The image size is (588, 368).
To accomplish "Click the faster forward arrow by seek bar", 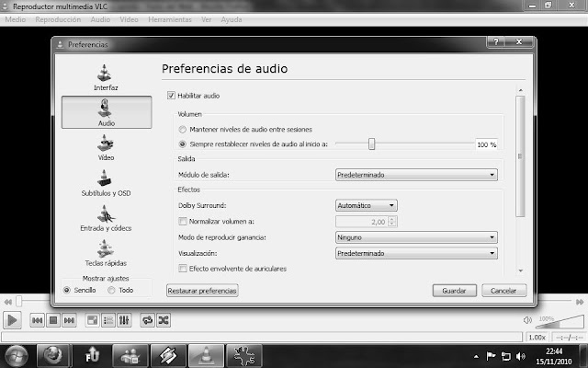I will pyautogui.click(x=580, y=302).
